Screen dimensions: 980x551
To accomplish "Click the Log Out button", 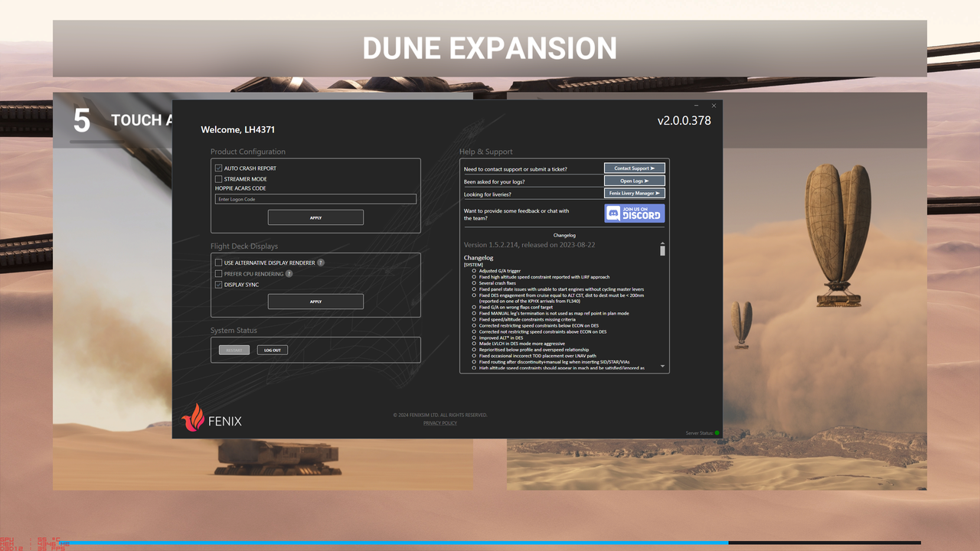I will [x=272, y=350].
